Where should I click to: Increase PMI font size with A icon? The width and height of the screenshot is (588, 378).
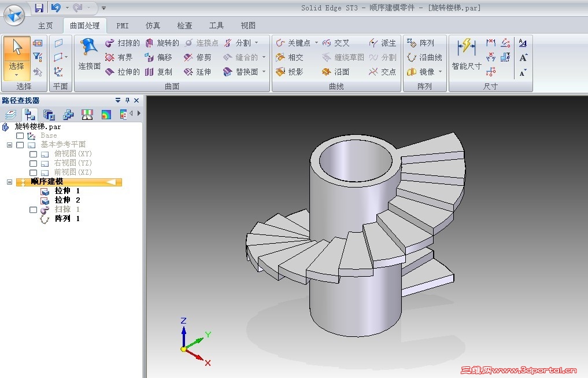tap(523, 57)
